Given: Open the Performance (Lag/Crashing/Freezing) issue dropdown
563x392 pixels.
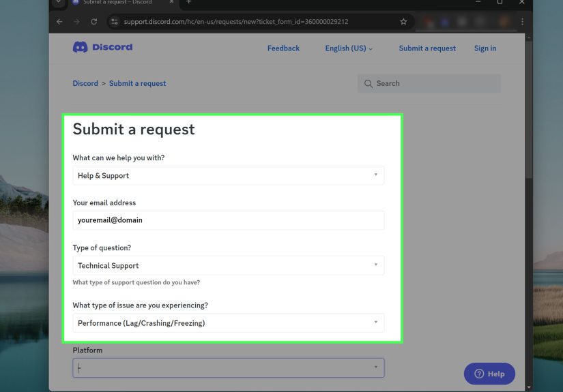Looking at the screenshot, I should (x=229, y=322).
